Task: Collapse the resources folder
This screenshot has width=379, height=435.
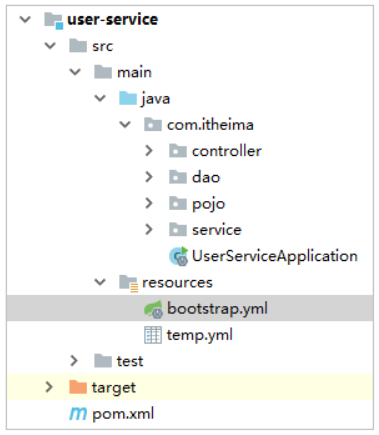Action: (x=100, y=282)
